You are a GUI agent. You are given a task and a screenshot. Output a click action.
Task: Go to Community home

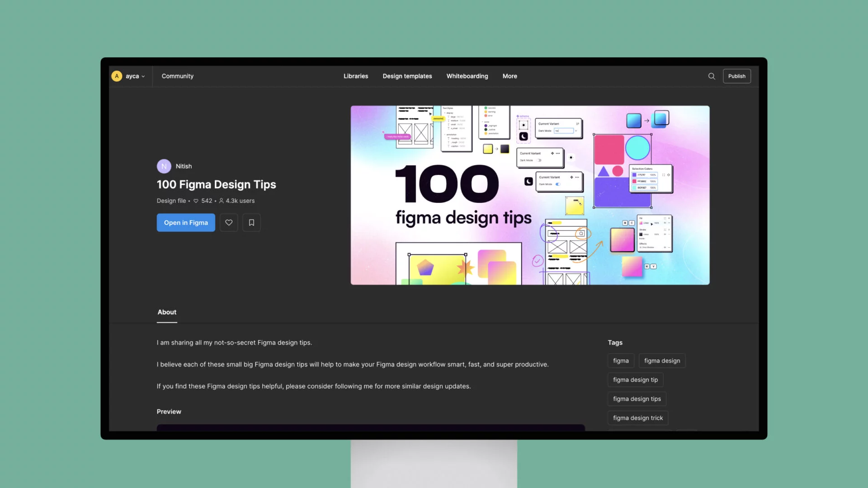[x=178, y=76]
